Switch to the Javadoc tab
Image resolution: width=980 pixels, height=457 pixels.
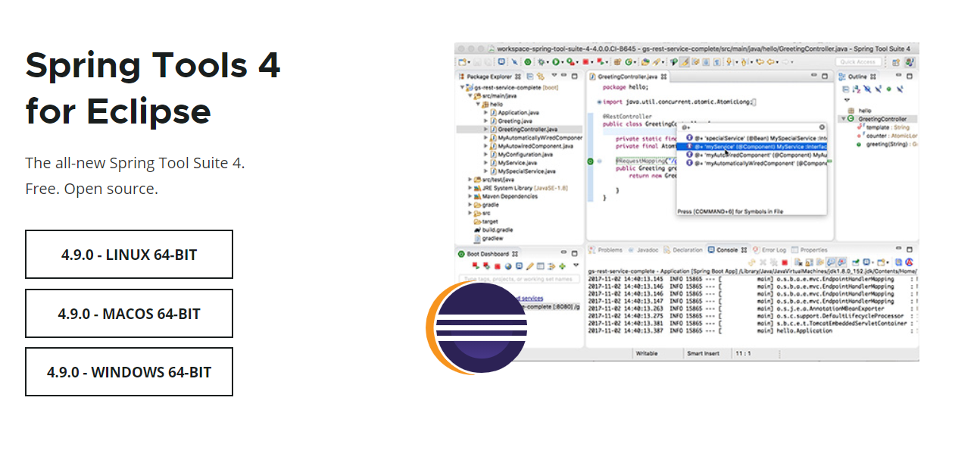pyautogui.click(x=643, y=249)
